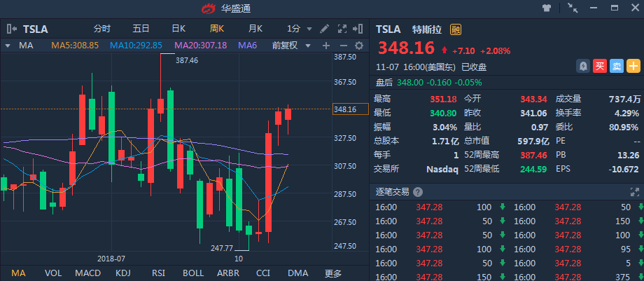Click the margin financing 融 badge
The image size is (644, 281).
coord(455,29)
